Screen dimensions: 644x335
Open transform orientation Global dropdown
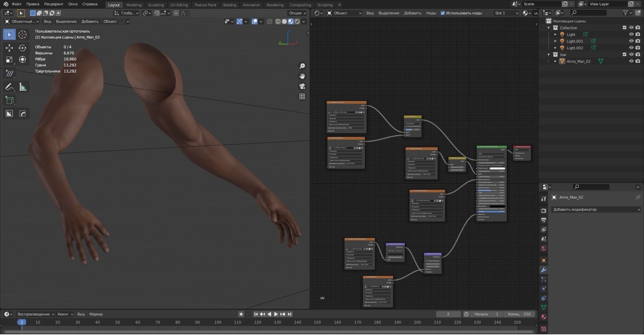tap(126, 13)
